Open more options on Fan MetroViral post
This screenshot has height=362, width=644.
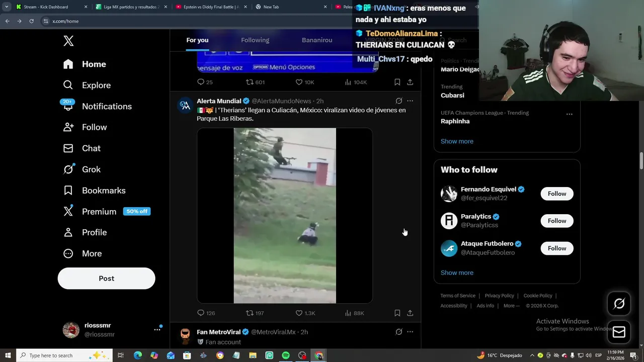[x=410, y=332]
